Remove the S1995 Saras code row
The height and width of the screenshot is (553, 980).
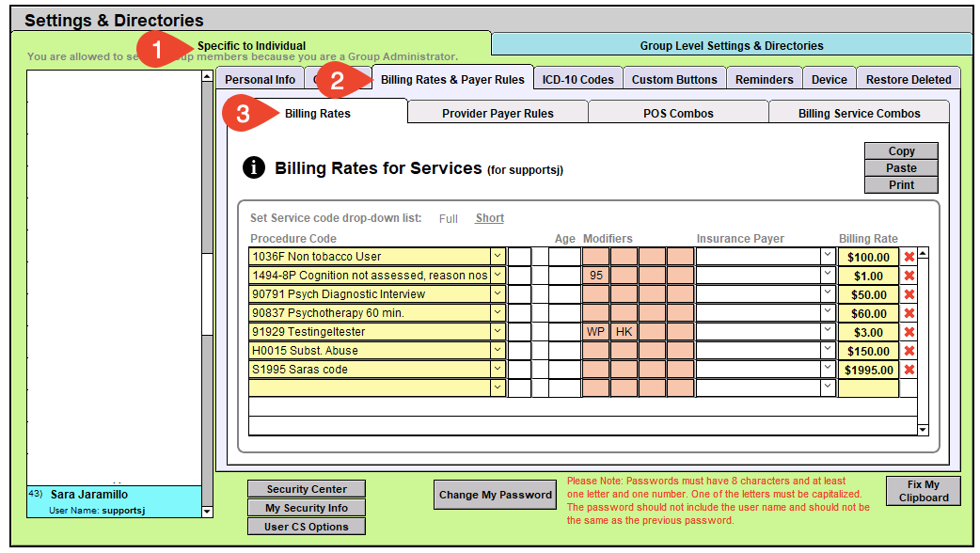coord(909,370)
